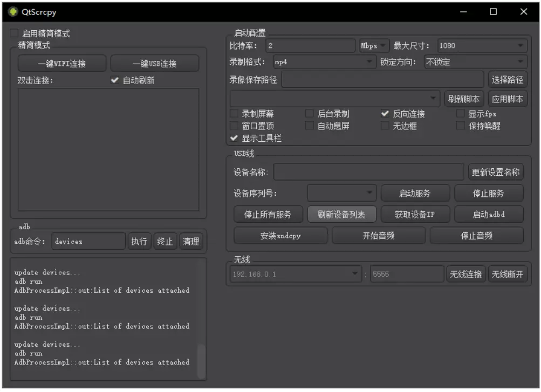Click the 刷新脚本 button
Screen dimensions: 541x392
pos(464,99)
